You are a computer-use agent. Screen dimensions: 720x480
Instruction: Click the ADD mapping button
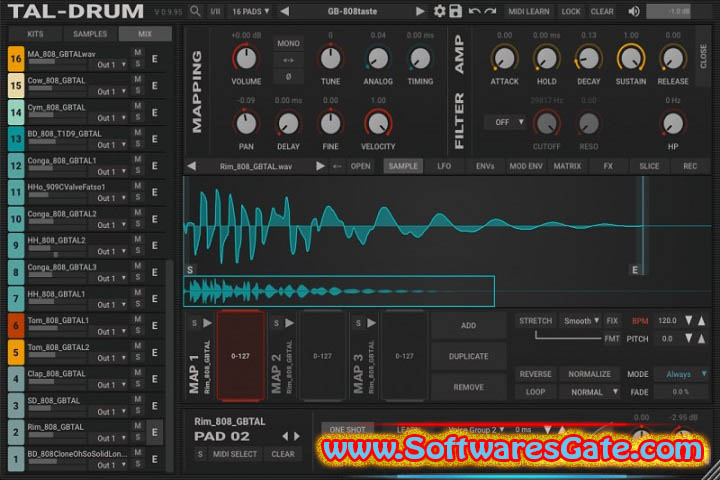pyautogui.click(x=468, y=325)
